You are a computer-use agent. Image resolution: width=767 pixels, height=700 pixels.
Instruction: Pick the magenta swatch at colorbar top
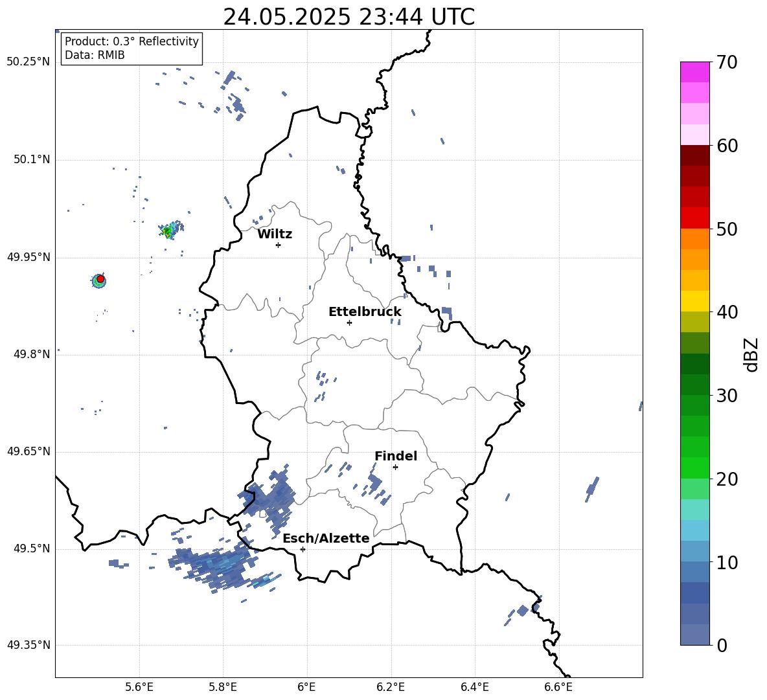coord(694,73)
